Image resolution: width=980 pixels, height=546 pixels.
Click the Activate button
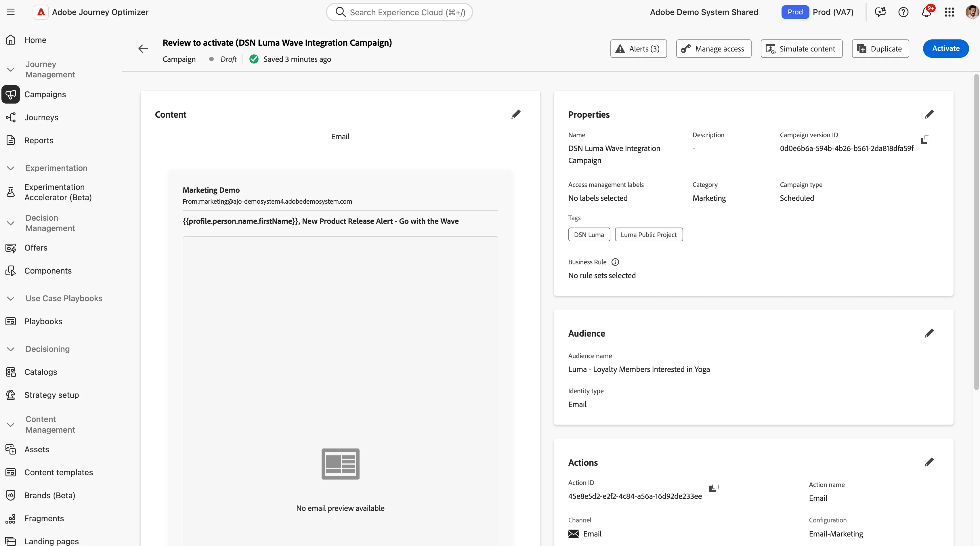click(x=946, y=49)
